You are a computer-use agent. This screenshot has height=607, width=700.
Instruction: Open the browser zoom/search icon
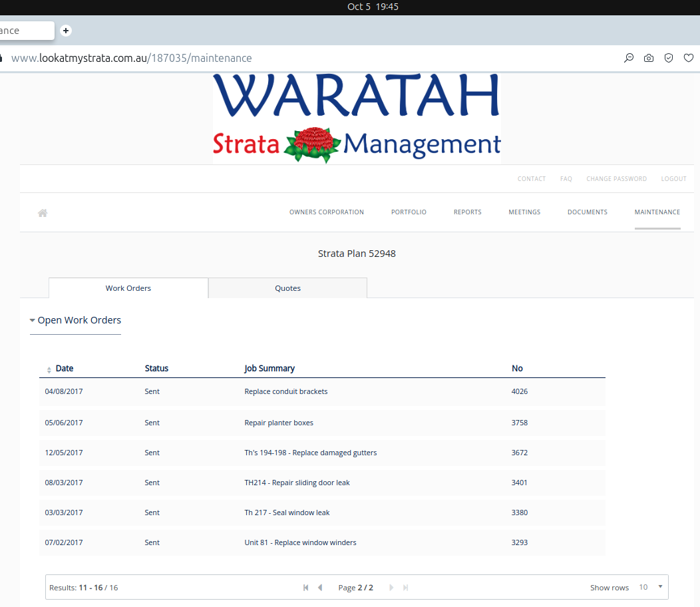(629, 58)
